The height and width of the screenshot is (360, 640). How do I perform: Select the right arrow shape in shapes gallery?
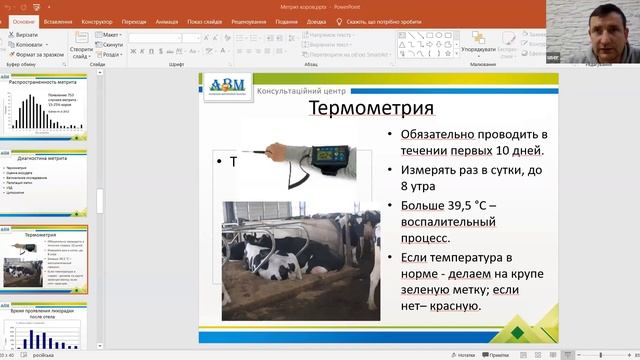430,44
